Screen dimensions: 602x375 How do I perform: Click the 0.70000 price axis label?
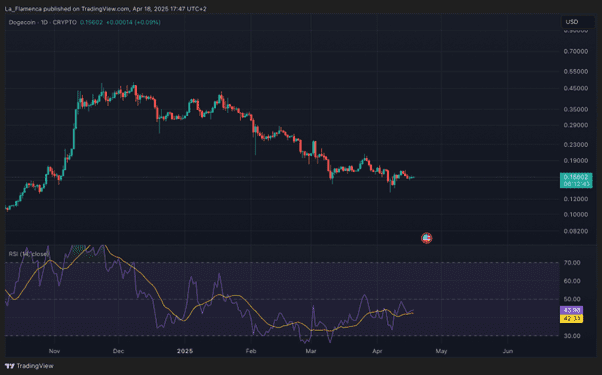tap(576, 51)
